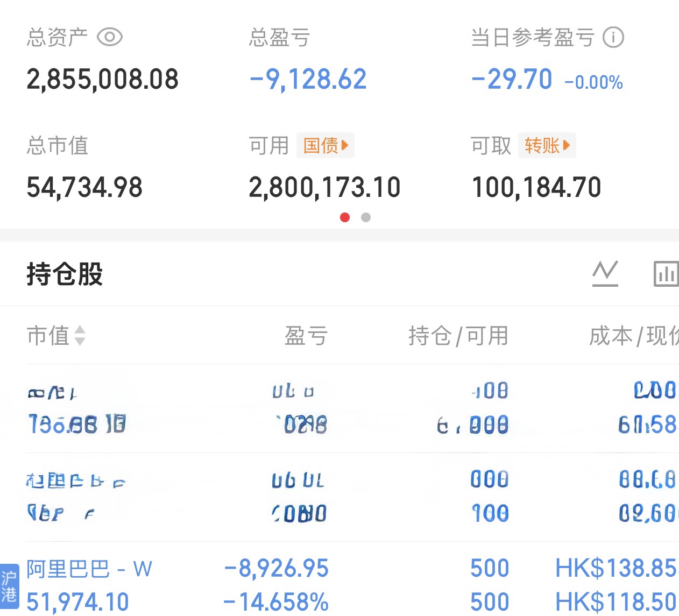Tap withdrawable amount 100,184.70
The height and width of the screenshot is (616, 679).
coord(536,188)
